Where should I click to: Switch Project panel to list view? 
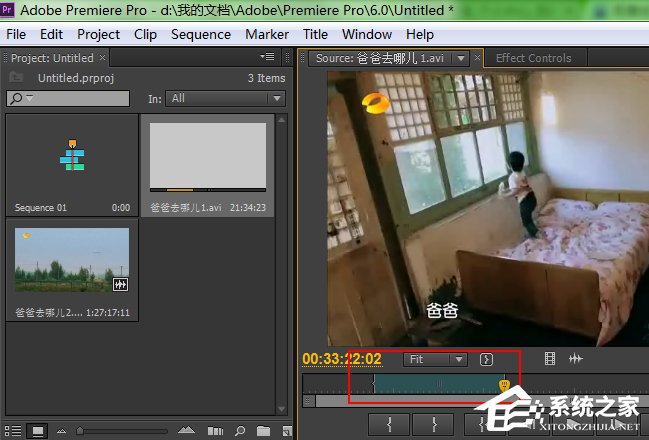[x=12, y=431]
